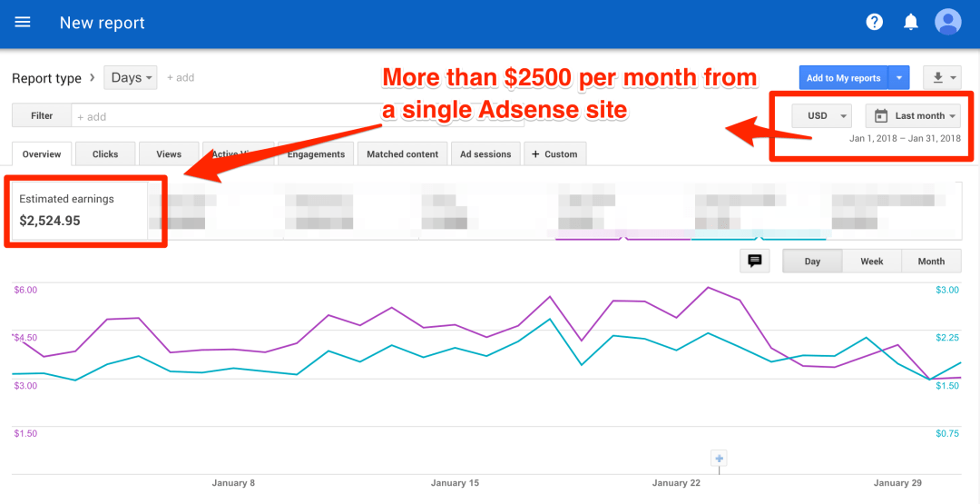The width and height of the screenshot is (980, 504).
Task: Expand the download options arrow
Action: (x=953, y=78)
